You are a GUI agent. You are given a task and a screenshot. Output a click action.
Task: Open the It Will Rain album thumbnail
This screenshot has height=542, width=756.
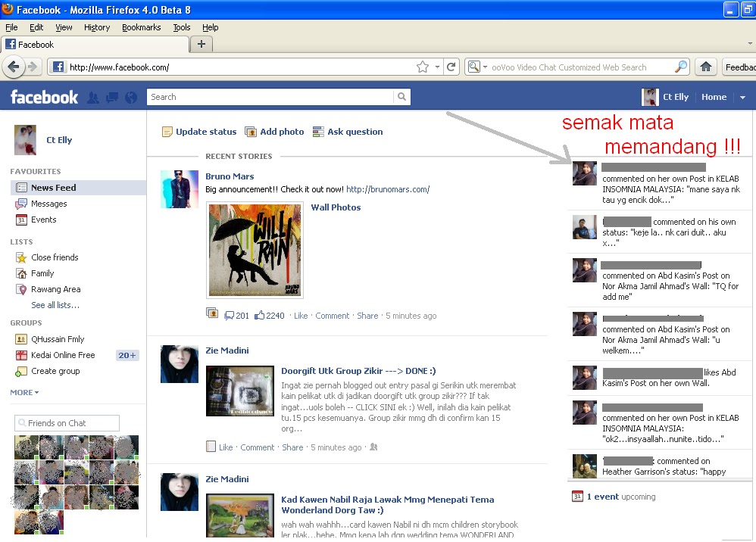tap(255, 250)
